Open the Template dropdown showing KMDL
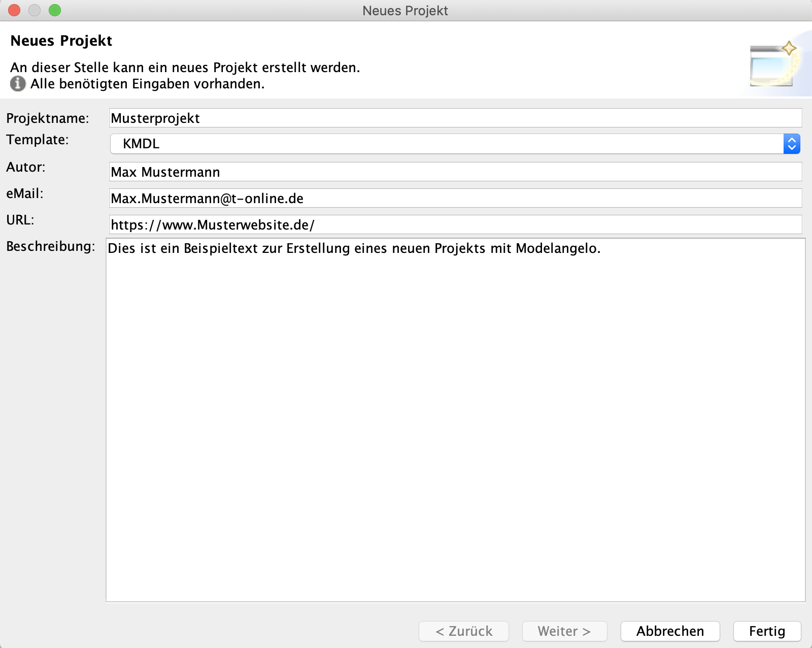This screenshot has height=648, width=812. [x=455, y=144]
